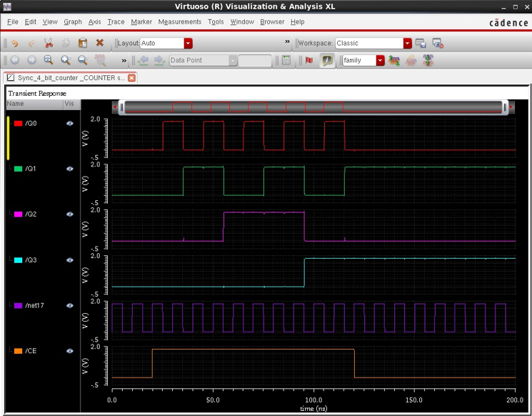The width and height of the screenshot is (532, 416).
Task: Click the orange /CE color swatch
Action: (x=18, y=351)
